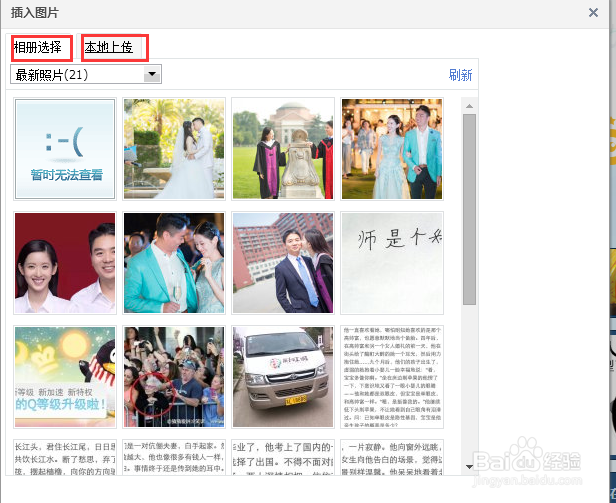Open the 本地上传 tab
This screenshot has height=503, width=616.
click(109, 48)
